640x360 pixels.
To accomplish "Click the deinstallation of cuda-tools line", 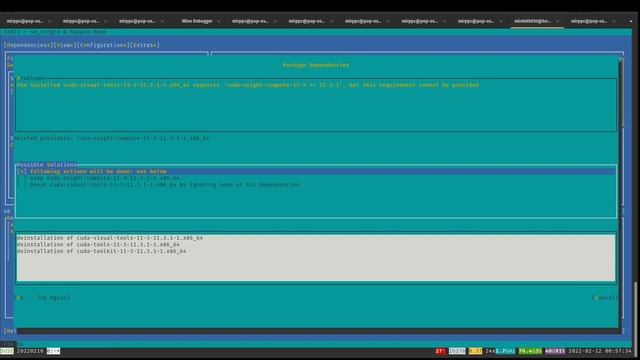I will (98, 244).
